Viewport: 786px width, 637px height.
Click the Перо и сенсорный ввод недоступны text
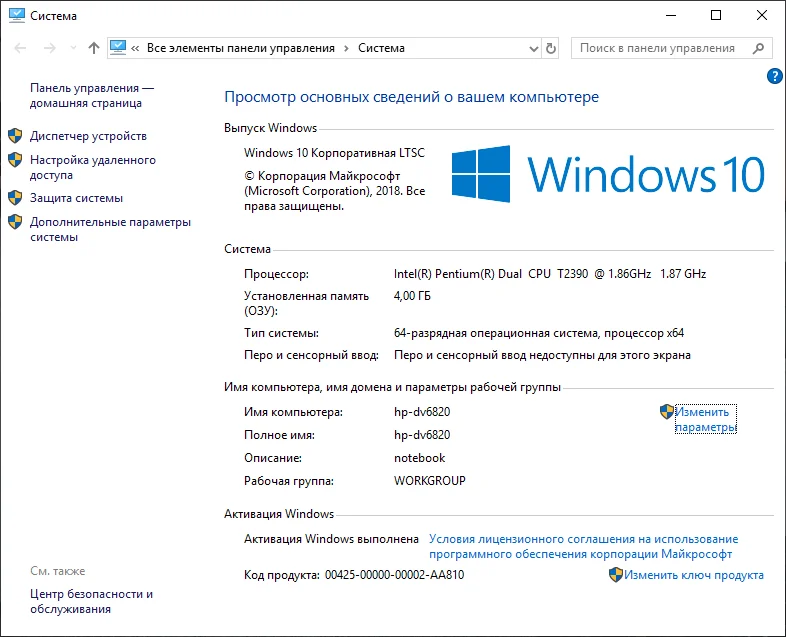542,355
